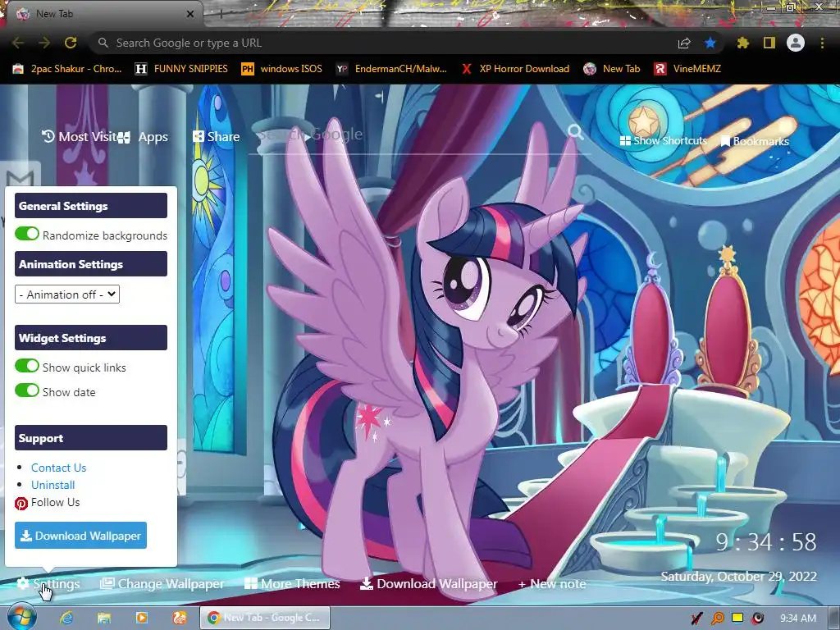Screen dimensions: 840x630
Task: Toggle Show quick links switch
Action: tap(27, 366)
